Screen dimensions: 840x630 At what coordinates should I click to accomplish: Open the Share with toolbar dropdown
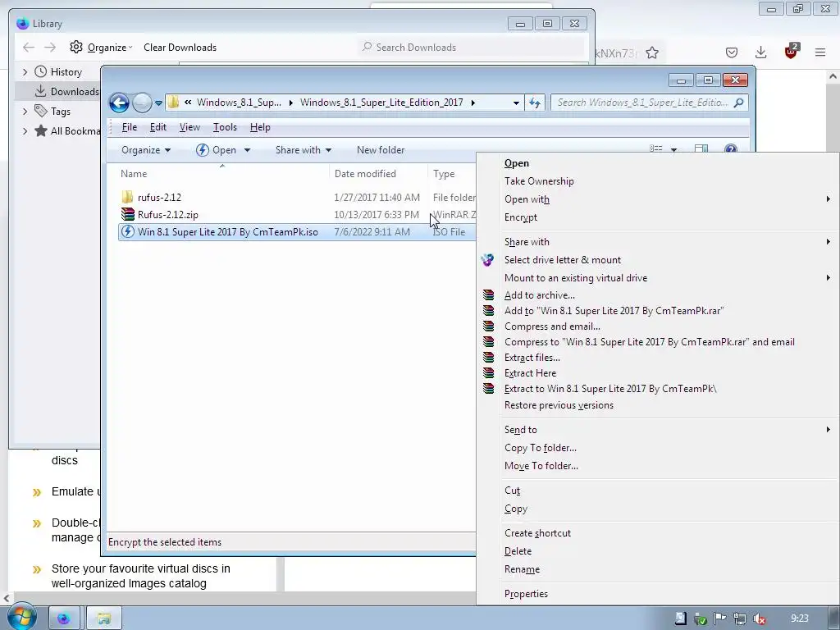point(304,150)
